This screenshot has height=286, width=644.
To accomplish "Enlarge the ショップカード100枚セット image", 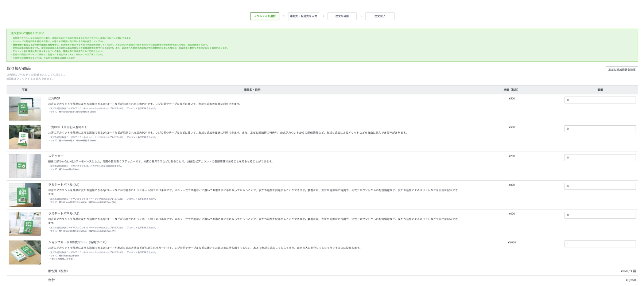I will (25, 252).
